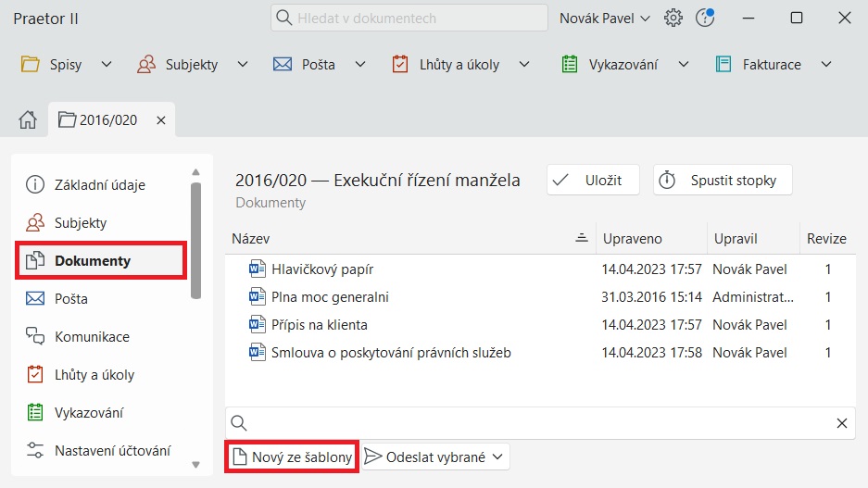Click the help question mark icon
This screenshot has height=488, width=868.
pyautogui.click(x=704, y=19)
